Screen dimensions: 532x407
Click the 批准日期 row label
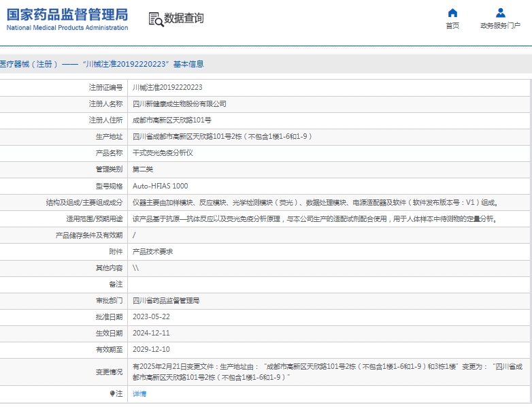coord(109,316)
